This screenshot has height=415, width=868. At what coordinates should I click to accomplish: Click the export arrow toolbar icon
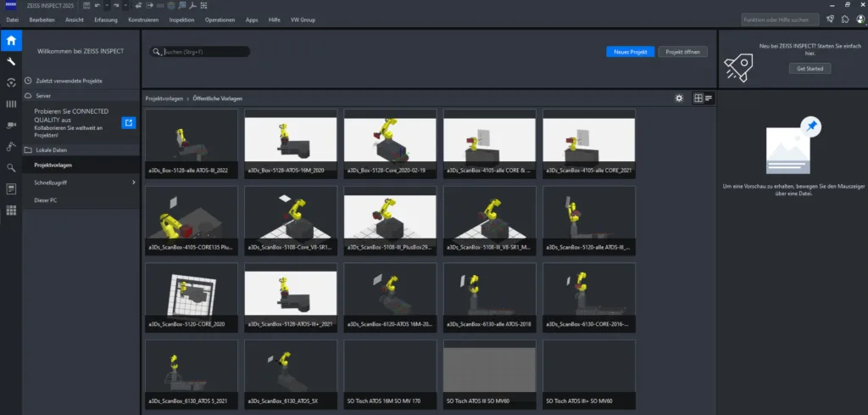(149, 6)
